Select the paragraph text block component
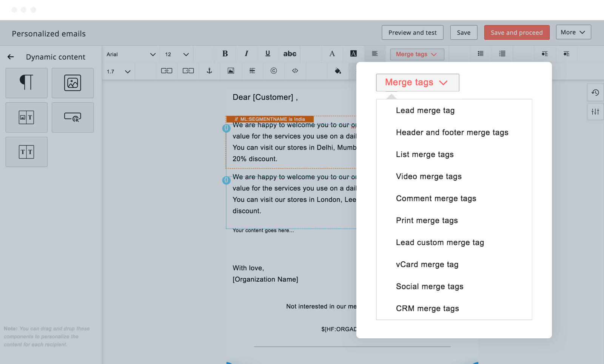This screenshot has height=364, width=604. point(26,83)
